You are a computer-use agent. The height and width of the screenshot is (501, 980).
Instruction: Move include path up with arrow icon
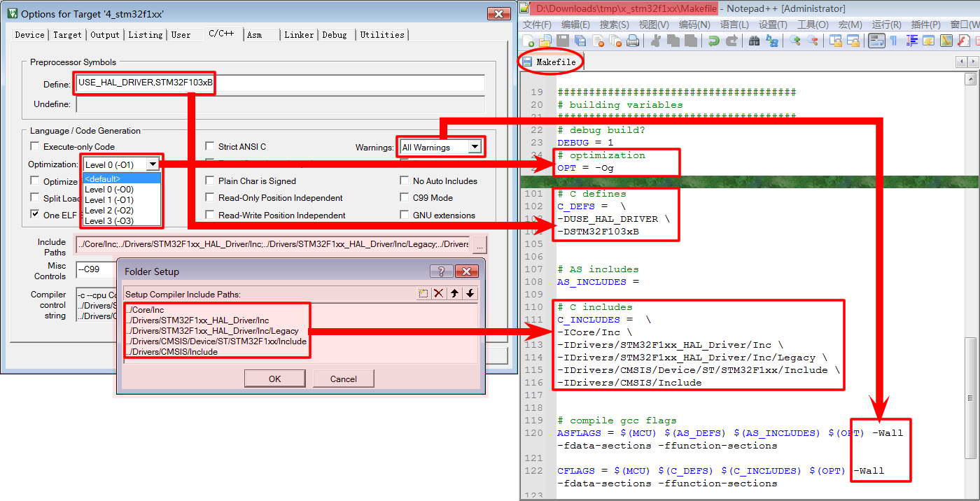(455, 294)
